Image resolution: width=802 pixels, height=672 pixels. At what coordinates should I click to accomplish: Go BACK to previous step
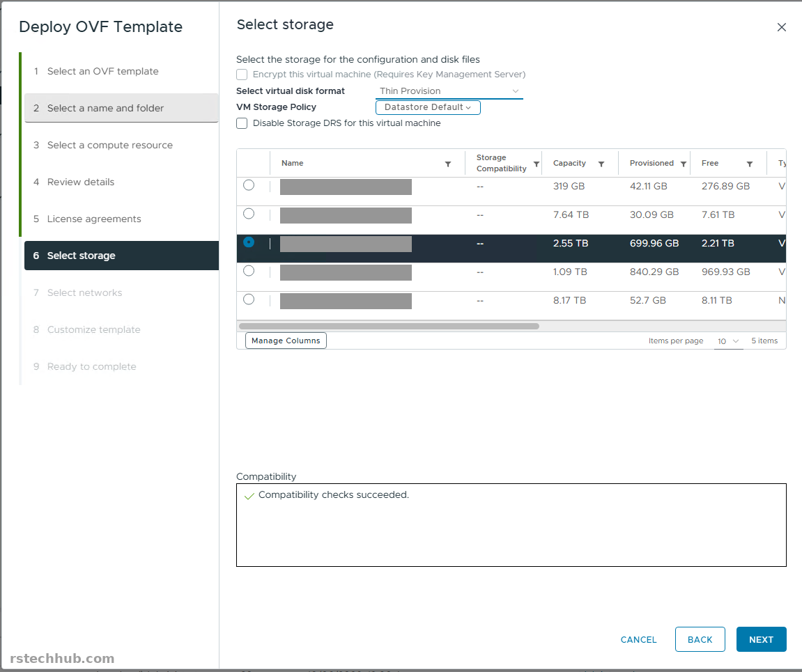(700, 639)
